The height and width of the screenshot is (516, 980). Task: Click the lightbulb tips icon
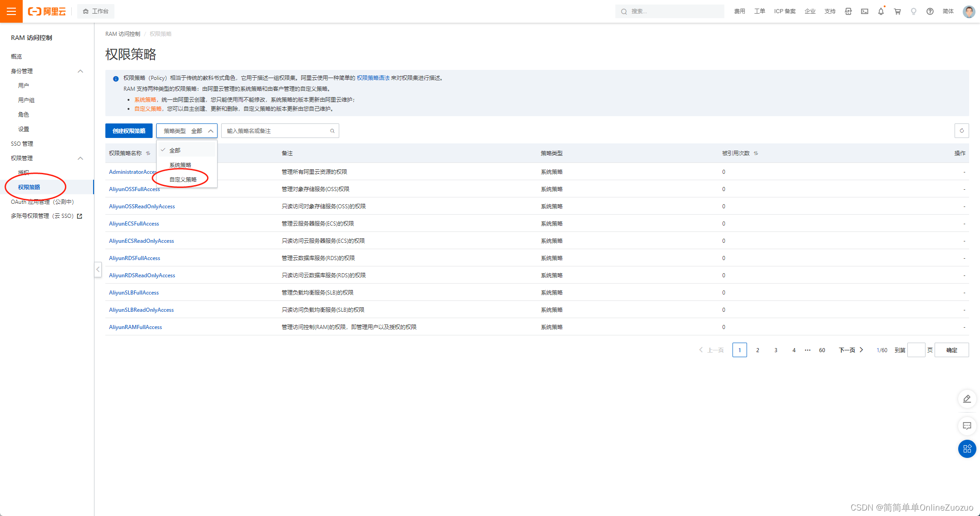point(914,11)
